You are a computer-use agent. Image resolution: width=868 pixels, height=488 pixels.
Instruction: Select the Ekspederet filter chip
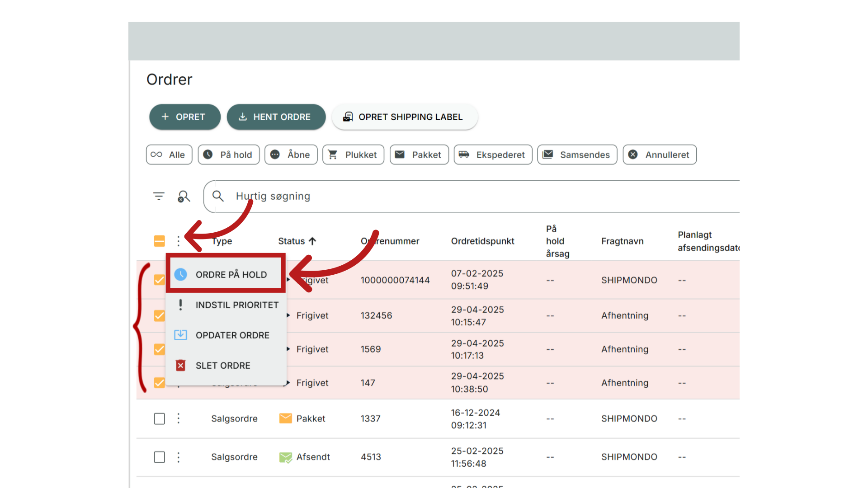493,155
